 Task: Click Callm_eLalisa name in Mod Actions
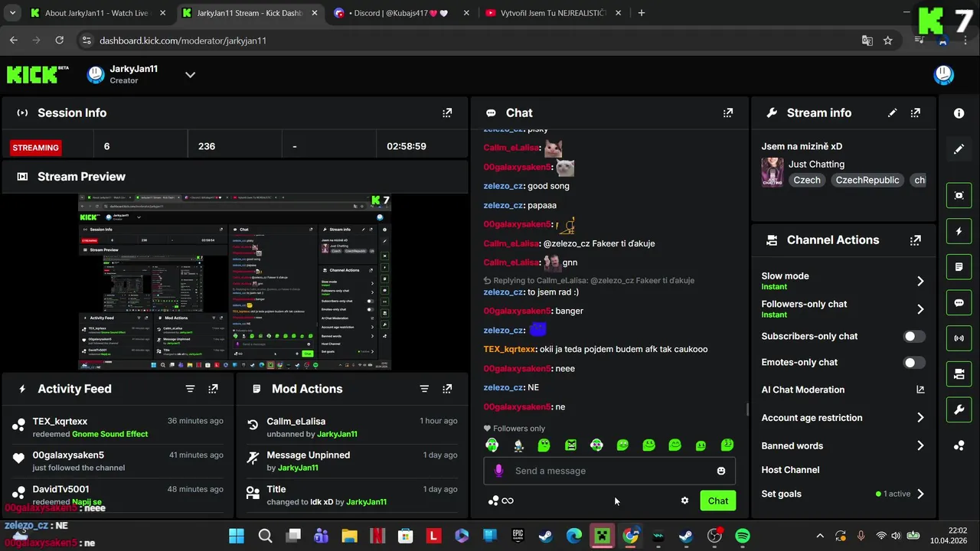pos(296,421)
